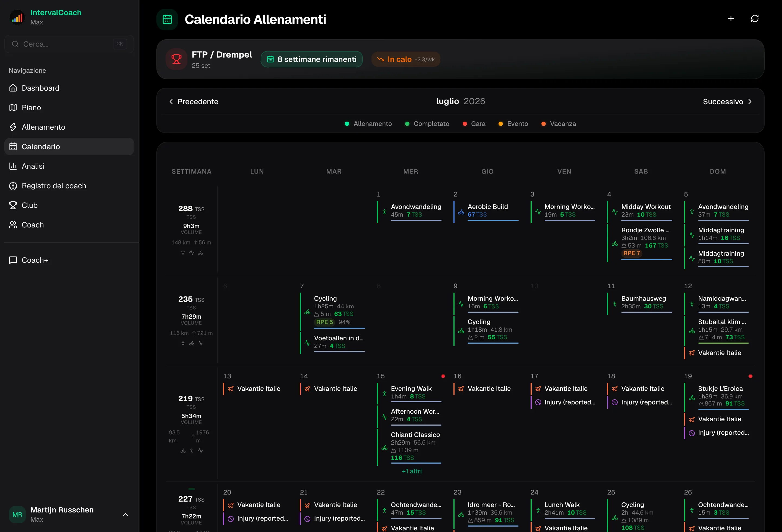This screenshot has height=532, width=782.
Task: Click walk icon of Baumhausweg activity
Action: (614, 304)
